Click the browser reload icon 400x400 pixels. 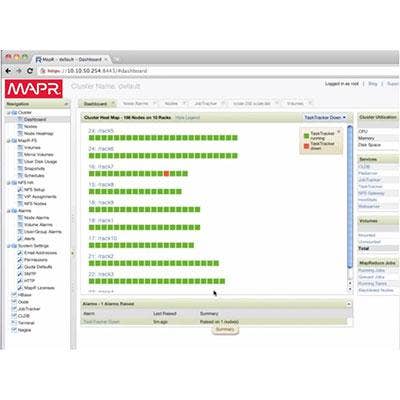pos(30,71)
